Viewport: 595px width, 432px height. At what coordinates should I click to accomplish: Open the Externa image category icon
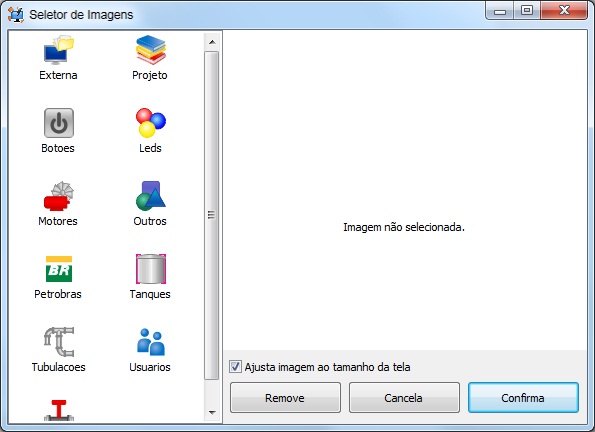click(x=59, y=50)
